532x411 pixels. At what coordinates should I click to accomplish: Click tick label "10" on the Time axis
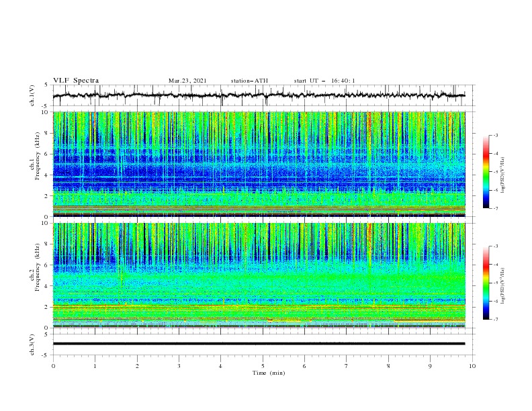[472, 366]
